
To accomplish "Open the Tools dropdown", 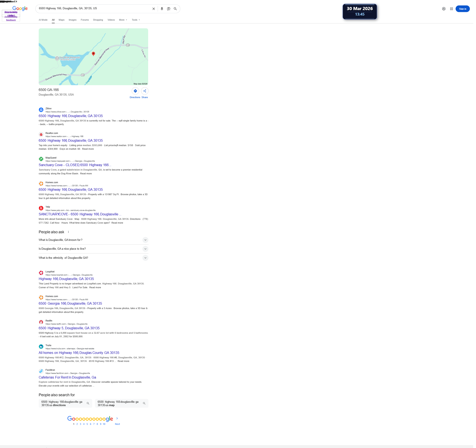I will 136,20.
